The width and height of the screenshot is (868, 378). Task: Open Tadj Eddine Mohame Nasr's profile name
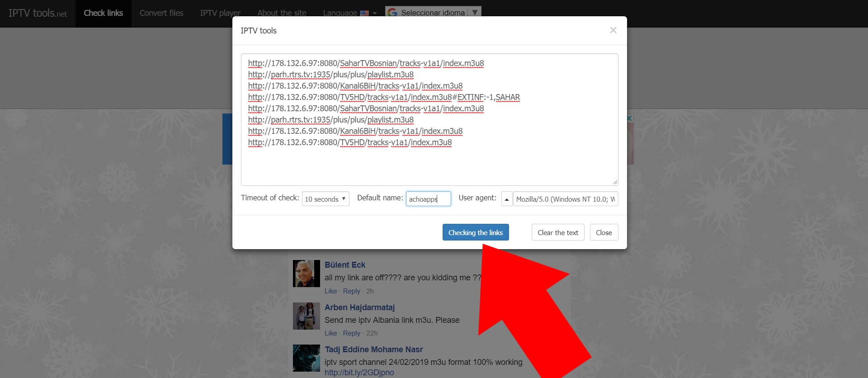(x=373, y=350)
